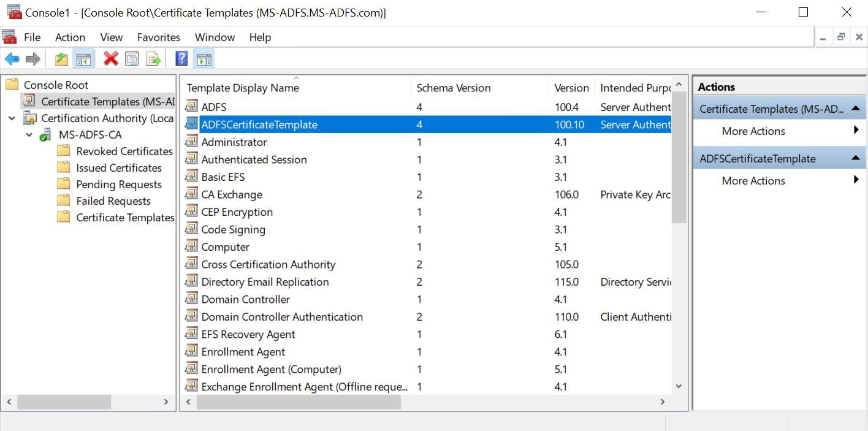Select the ADFSCertificateTemplate row
Screen dimensions: 868x431
pos(427,124)
